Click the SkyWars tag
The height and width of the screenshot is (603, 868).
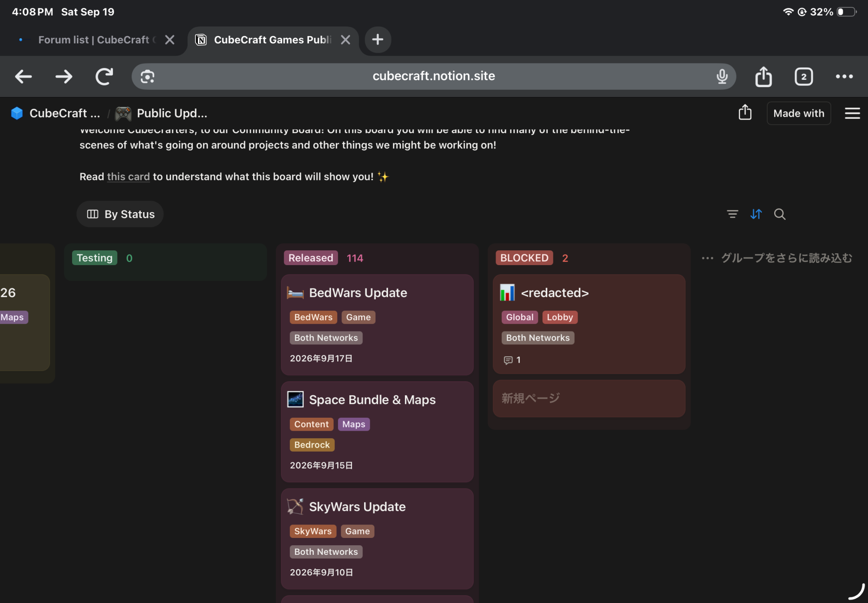click(x=313, y=531)
